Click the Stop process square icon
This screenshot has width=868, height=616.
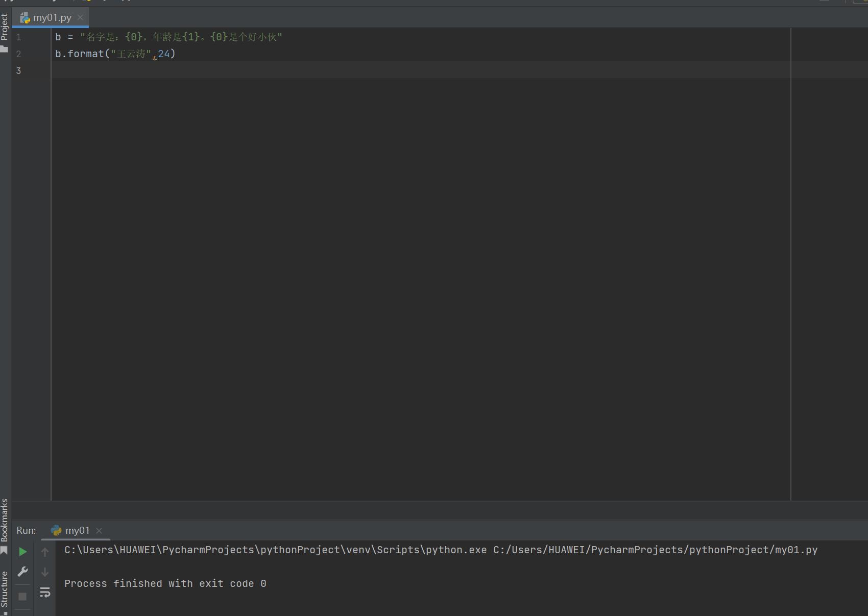click(22, 596)
